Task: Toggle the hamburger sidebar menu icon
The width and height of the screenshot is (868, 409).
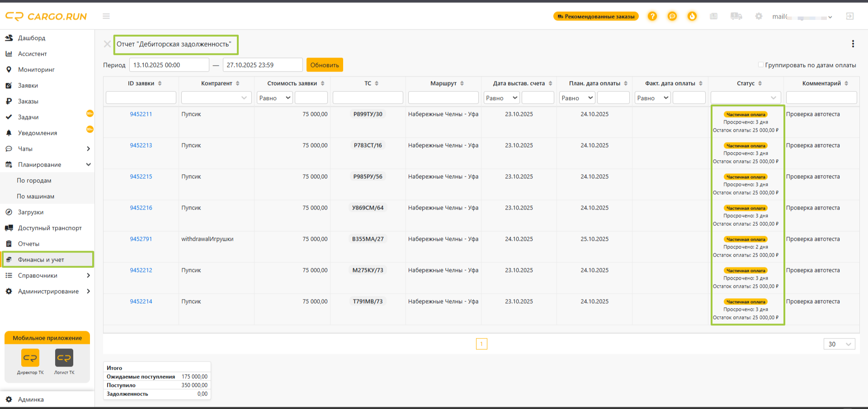Action: 106,16
